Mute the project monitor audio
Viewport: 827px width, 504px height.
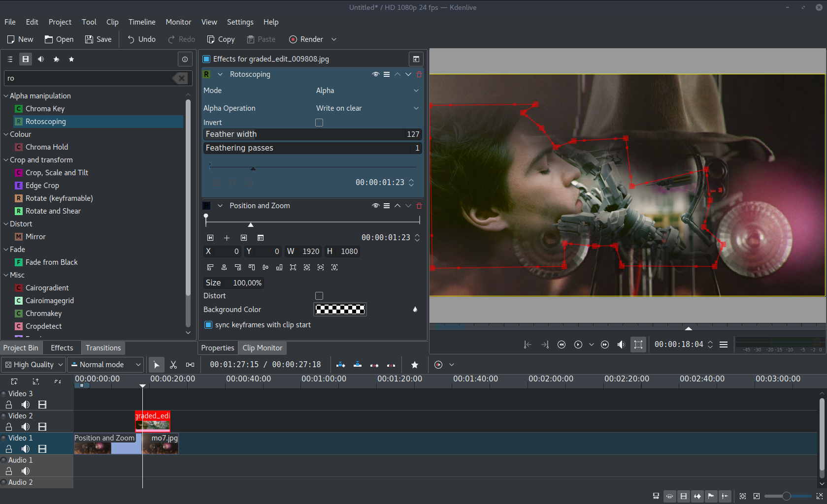tap(621, 345)
